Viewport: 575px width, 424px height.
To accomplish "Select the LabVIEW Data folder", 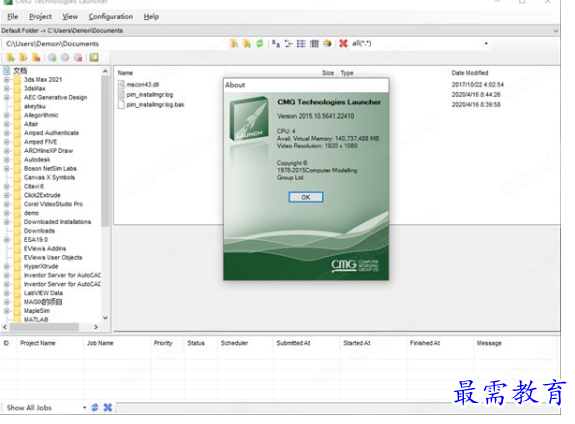I will pyautogui.click(x=43, y=293).
